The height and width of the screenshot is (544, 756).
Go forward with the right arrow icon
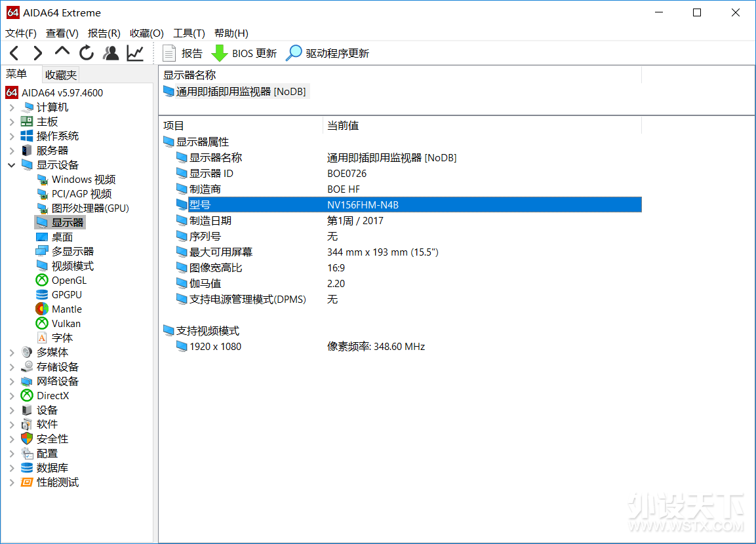pos(38,53)
